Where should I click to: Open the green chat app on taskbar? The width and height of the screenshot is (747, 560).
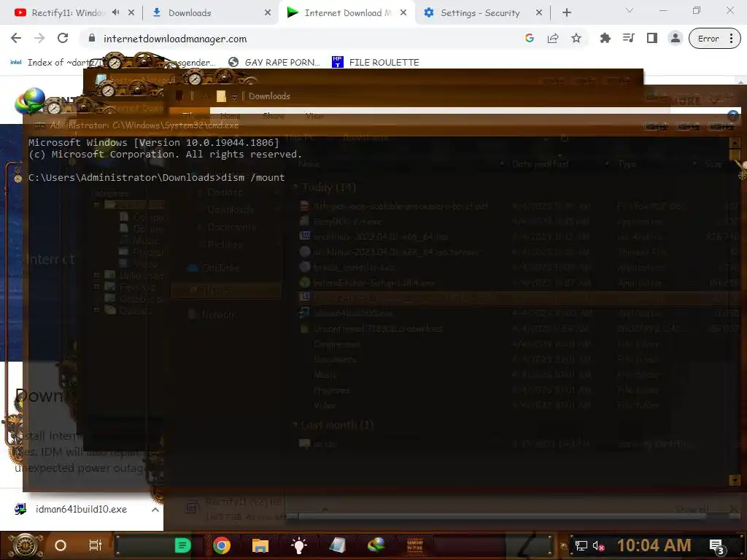coord(182,545)
